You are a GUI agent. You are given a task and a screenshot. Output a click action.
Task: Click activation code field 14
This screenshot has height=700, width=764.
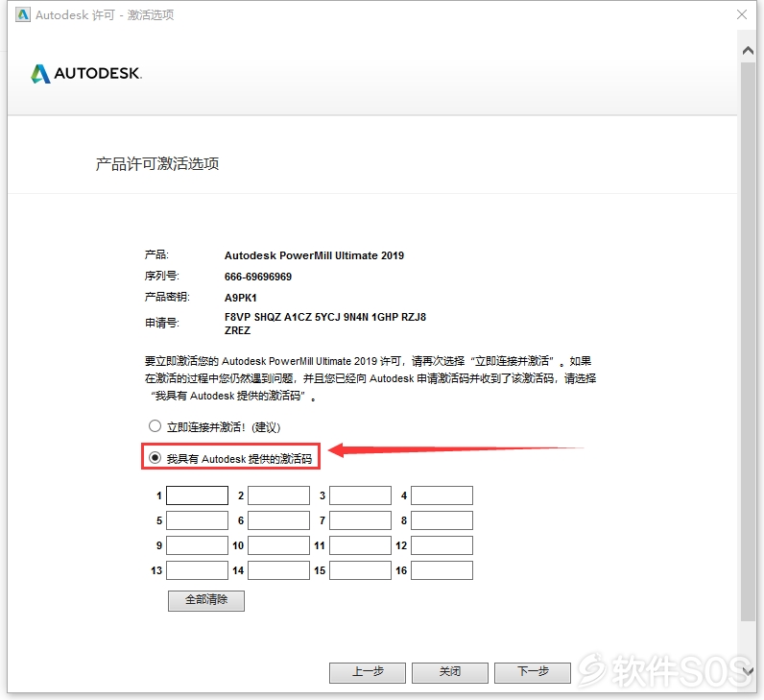(x=278, y=570)
